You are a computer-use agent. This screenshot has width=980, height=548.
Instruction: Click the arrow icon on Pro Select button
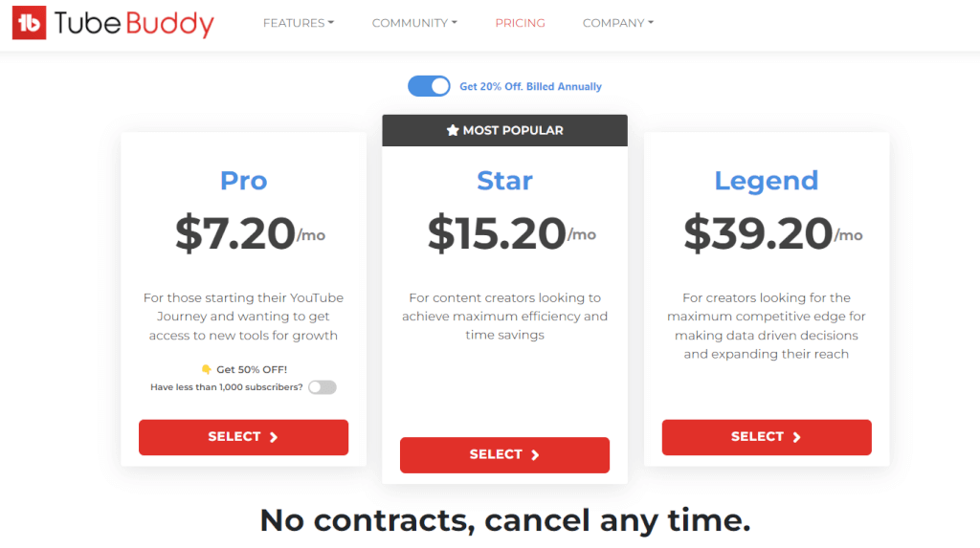[x=274, y=437]
